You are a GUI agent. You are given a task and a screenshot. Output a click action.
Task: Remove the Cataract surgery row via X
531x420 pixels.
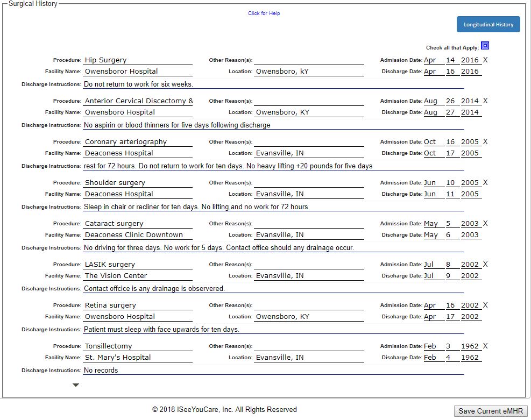click(x=485, y=223)
